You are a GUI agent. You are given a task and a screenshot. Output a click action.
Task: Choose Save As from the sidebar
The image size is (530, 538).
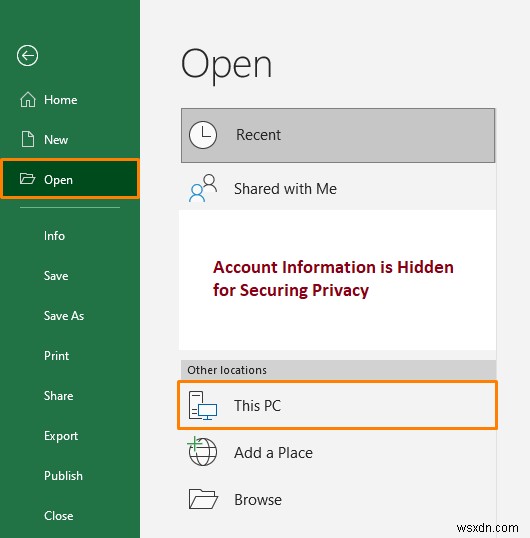tap(70, 316)
